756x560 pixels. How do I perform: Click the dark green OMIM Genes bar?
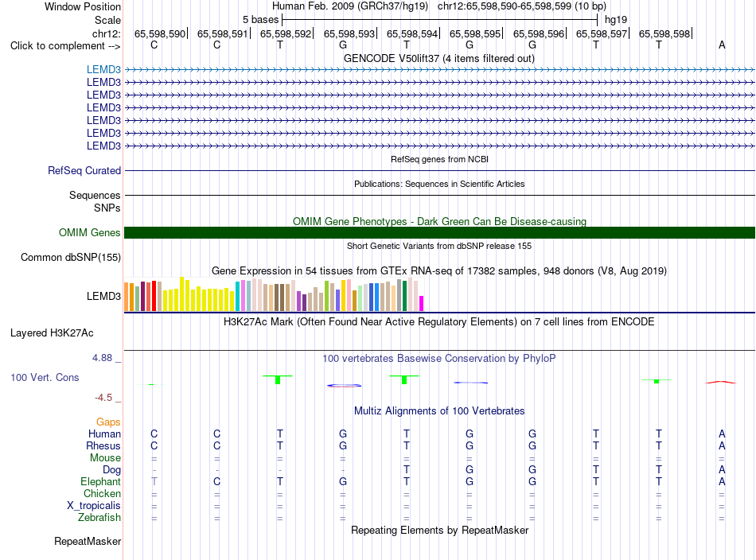[439, 233]
